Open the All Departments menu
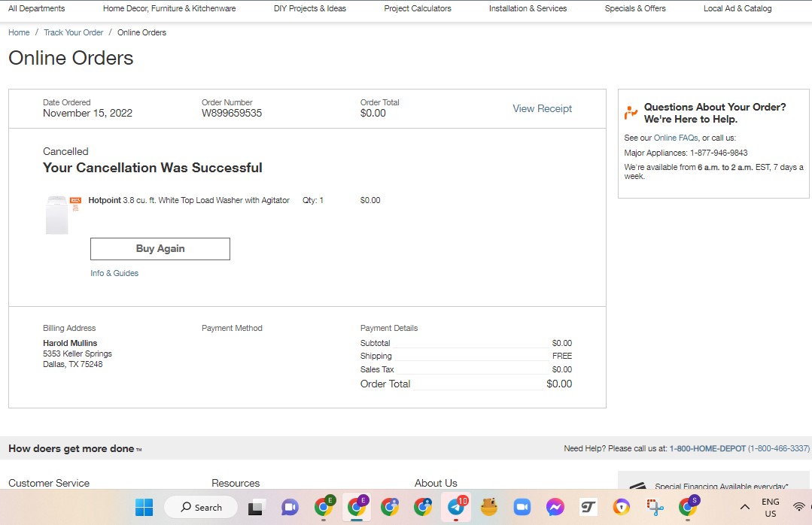 click(36, 8)
